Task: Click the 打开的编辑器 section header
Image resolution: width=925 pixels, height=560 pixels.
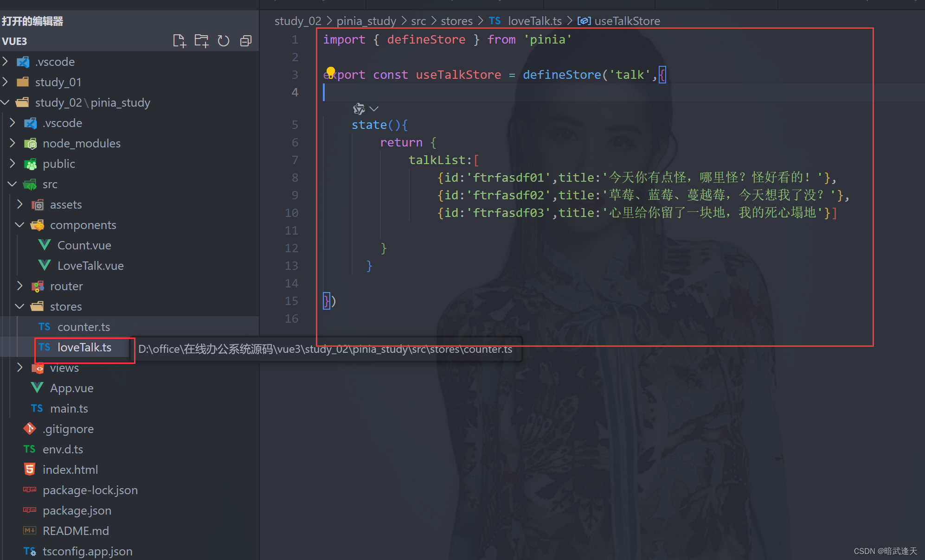Action: 32,21
